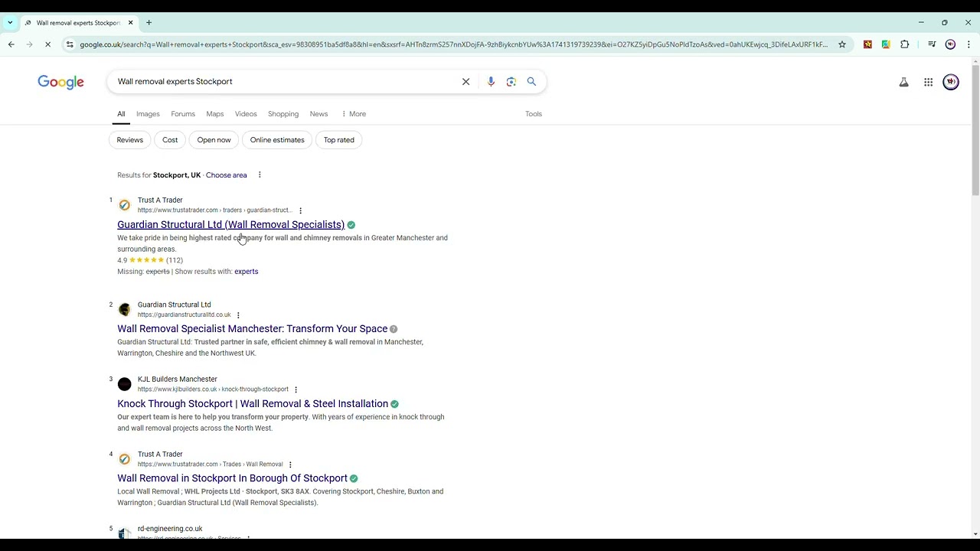
Task: Expand the More search categories menu
Action: [354, 114]
